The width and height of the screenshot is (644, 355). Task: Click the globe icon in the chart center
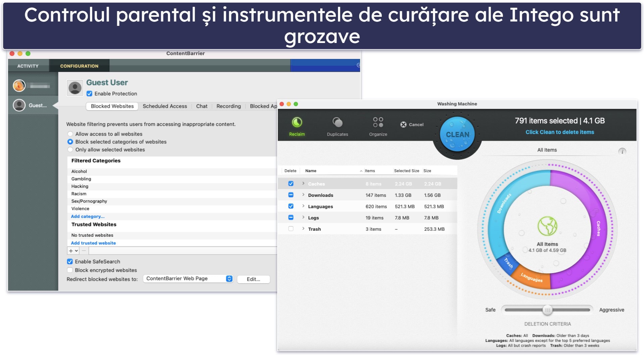click(547, 226)
